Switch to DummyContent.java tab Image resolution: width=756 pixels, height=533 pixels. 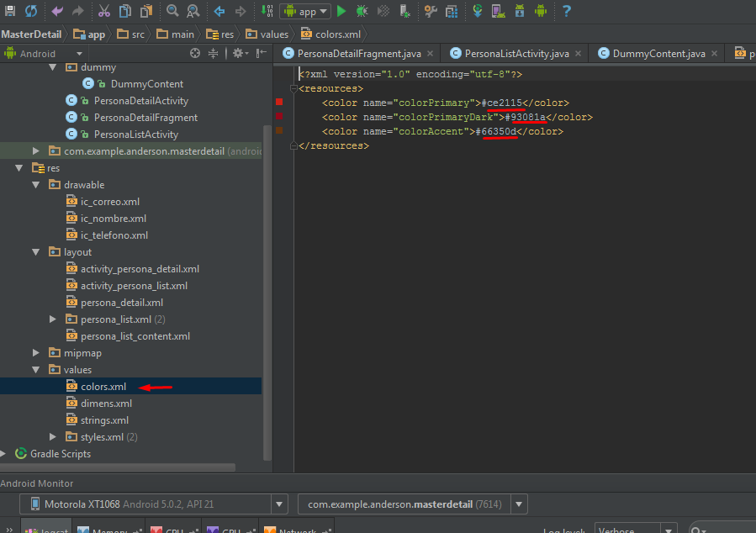pos(658,53)
